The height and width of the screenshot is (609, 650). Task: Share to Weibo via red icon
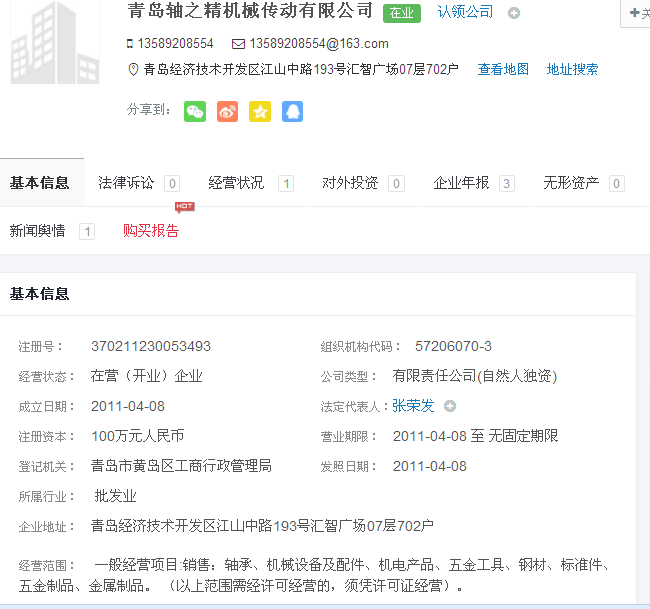(228, 111)
